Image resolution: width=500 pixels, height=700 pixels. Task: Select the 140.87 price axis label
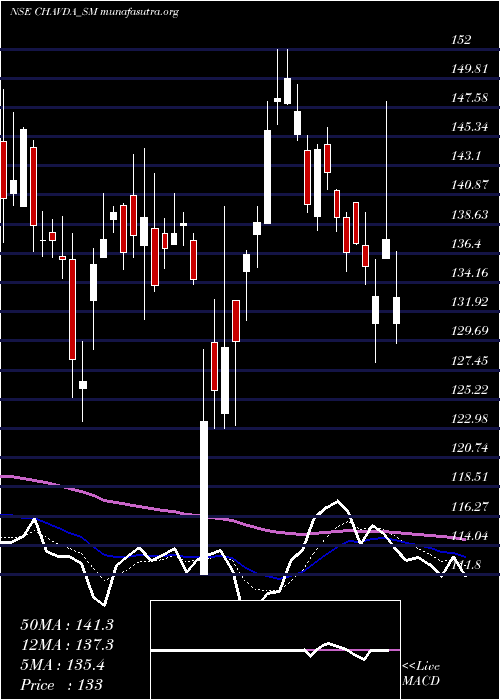click(470, 185)
